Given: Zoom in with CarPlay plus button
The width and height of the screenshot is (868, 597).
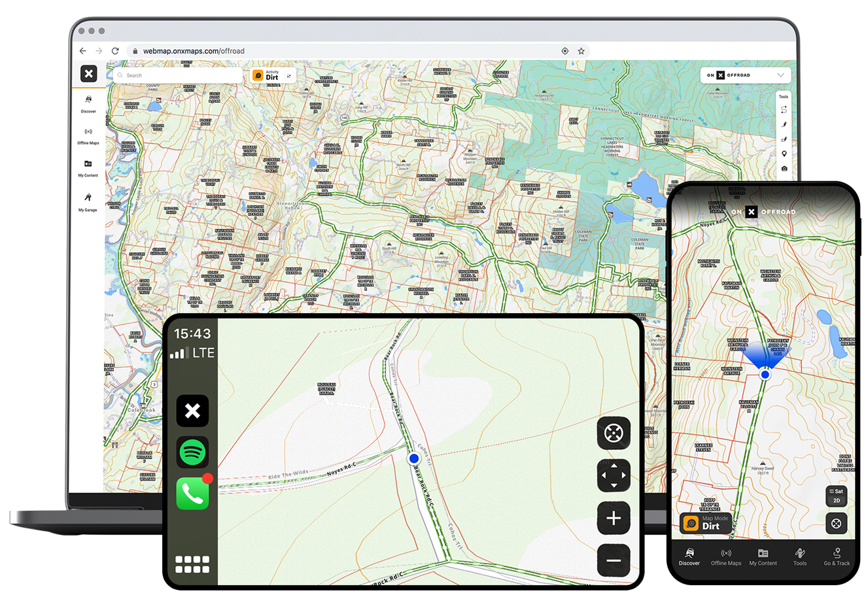Looking at the screenshot, I should click(614, 519).
